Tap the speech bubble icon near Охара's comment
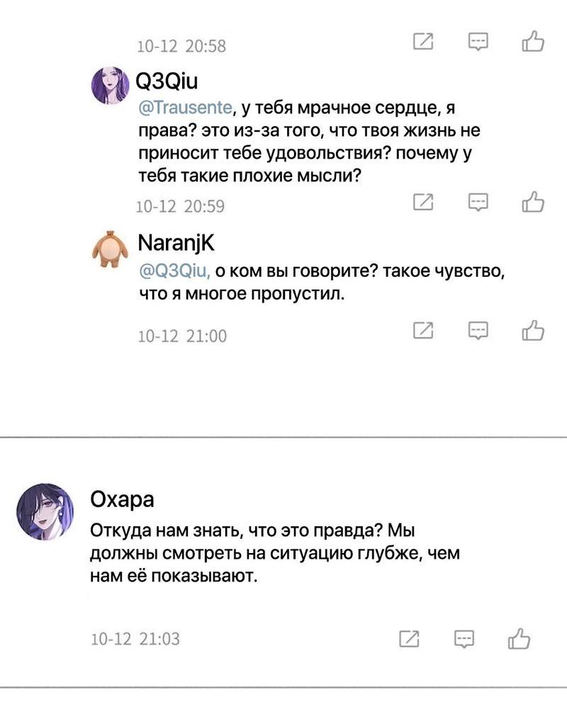The height and width of the screenshot is (728, 567). coord(464,638)
